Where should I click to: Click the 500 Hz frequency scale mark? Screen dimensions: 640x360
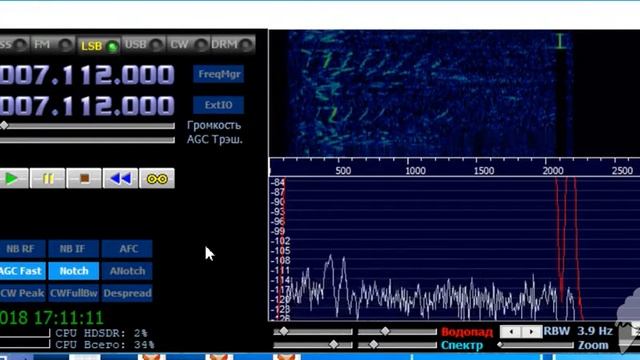pyautogui.click(x=343, y=171)
